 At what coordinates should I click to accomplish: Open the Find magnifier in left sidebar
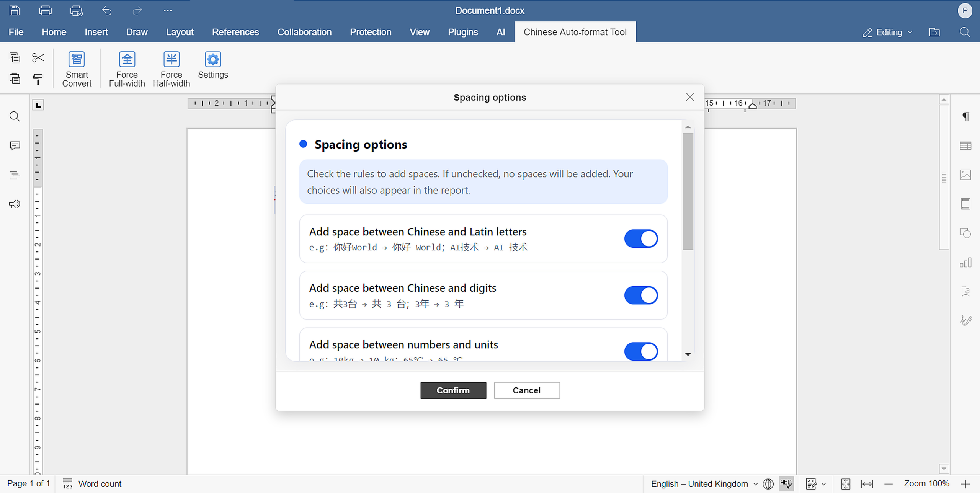(x=15, y=116)
